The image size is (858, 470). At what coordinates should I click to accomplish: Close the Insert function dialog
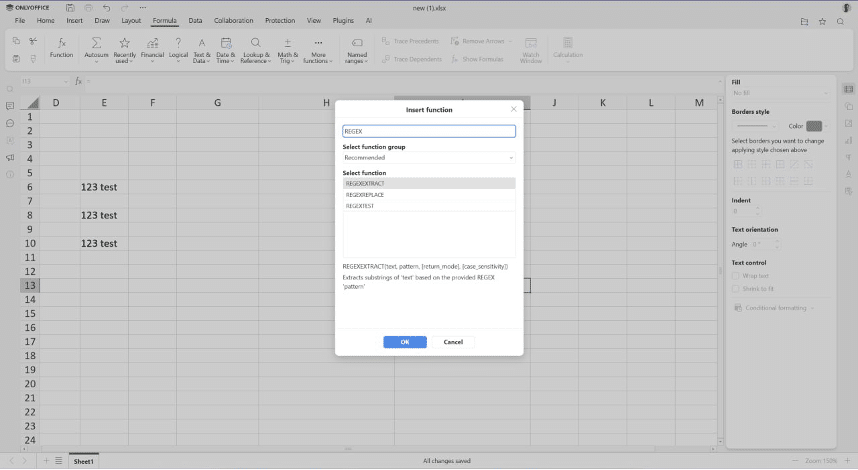(x=514, y=109)
